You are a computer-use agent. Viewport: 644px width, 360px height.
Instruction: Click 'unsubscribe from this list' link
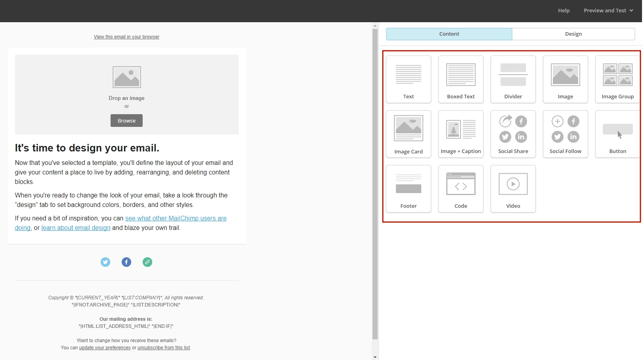(164, 348)
